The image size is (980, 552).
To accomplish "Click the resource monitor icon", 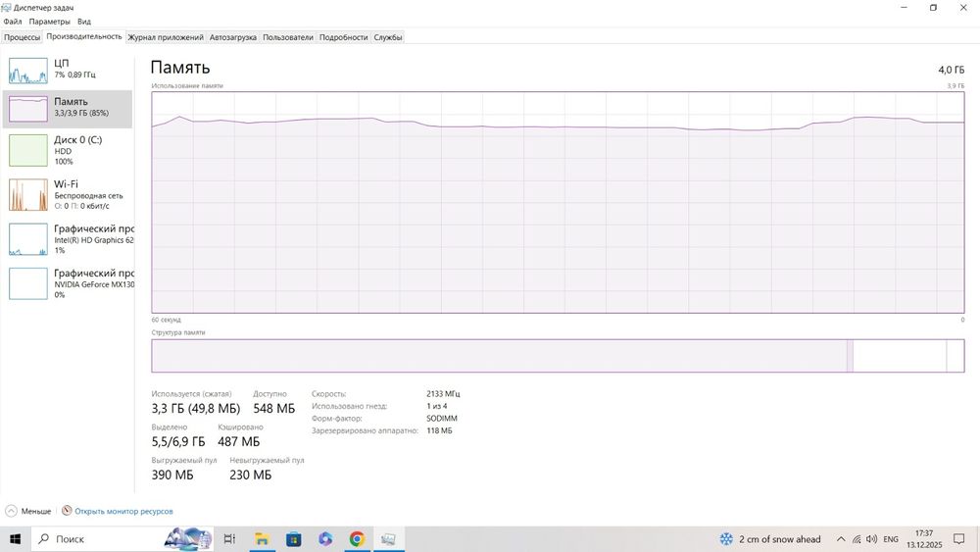I will [67, 511].
